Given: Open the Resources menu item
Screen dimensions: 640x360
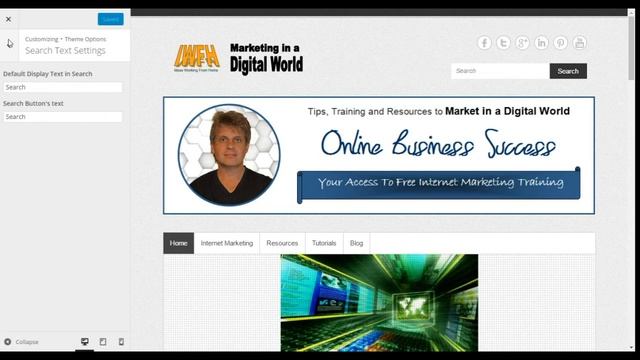Looking at the screenshot, I should 282,243.
